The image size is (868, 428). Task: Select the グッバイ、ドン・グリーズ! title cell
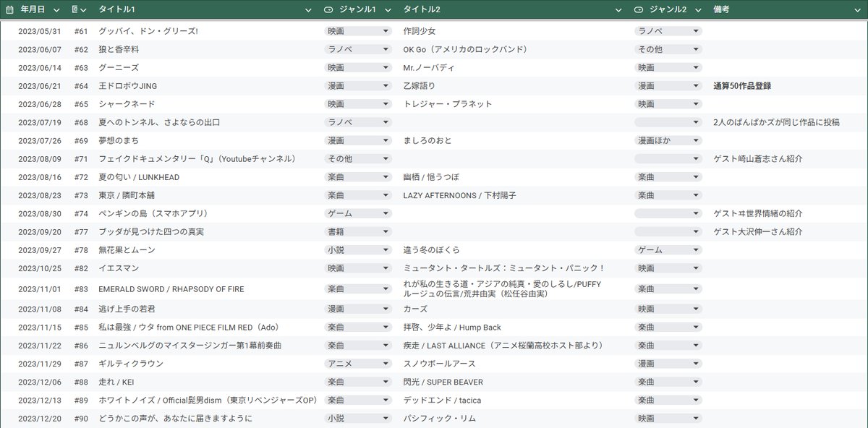[148, 31]
